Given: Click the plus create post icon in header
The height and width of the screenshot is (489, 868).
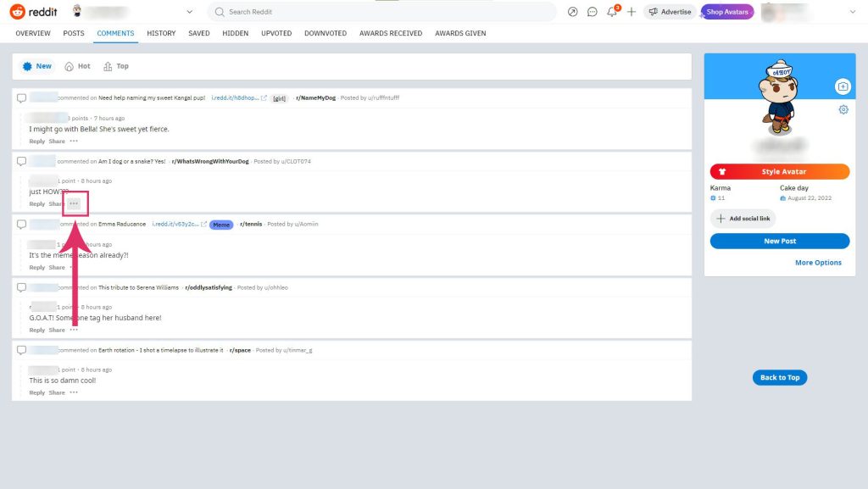Looking at the screenshot, I should (631, 12).
